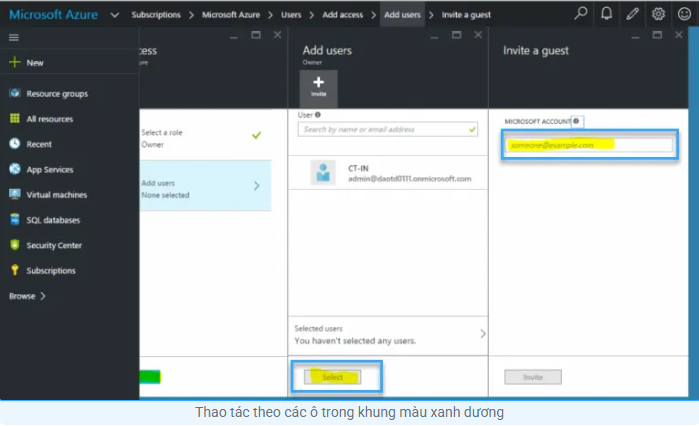Open Virtual machines from sidebar
Image resolution: width=699 pixels, height=426 pixels.
coord(57,195)
